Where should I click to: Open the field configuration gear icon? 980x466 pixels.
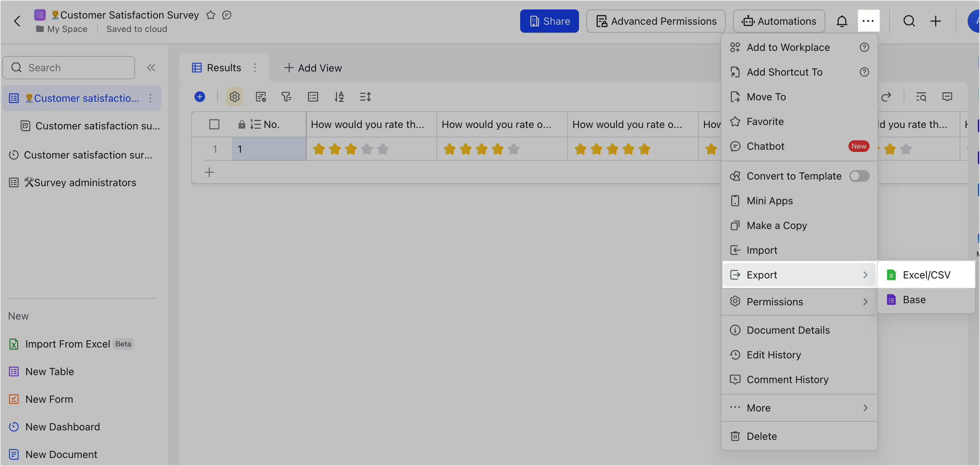[x=234, y=97]
